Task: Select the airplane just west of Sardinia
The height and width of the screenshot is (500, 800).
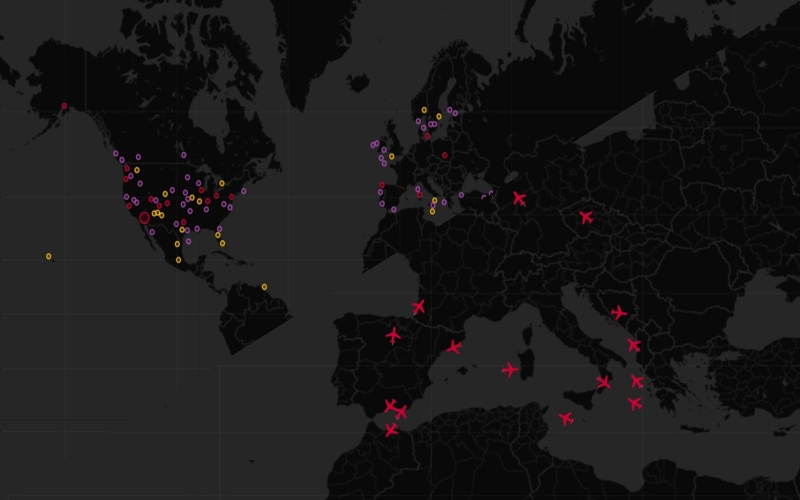Action: point(510,369)
